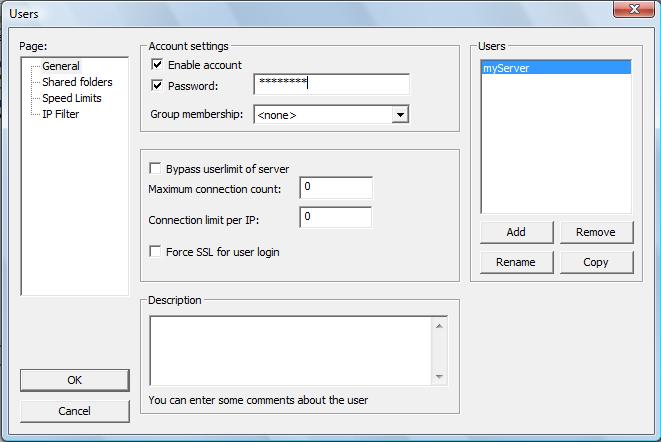Open the IP Filter page

tap(60, 114)
